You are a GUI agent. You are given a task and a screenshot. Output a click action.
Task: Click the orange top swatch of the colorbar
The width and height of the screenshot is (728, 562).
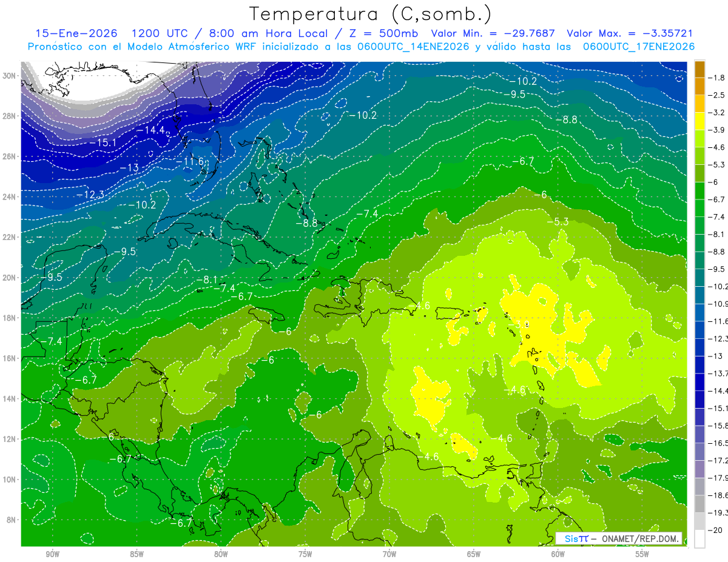click(x=699, y=69)
